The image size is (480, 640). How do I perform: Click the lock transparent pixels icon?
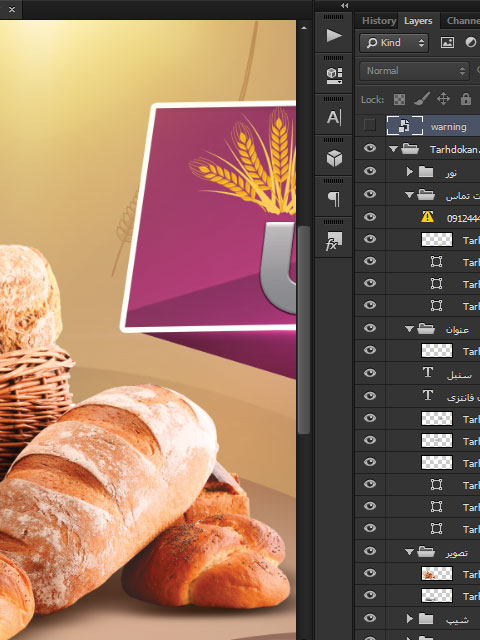[x=399, y=99]
